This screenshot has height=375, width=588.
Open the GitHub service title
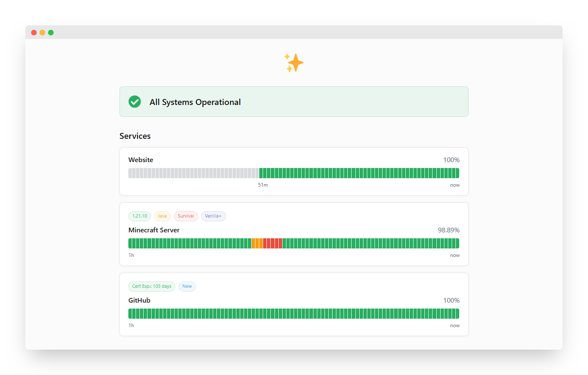coord(139,300)
